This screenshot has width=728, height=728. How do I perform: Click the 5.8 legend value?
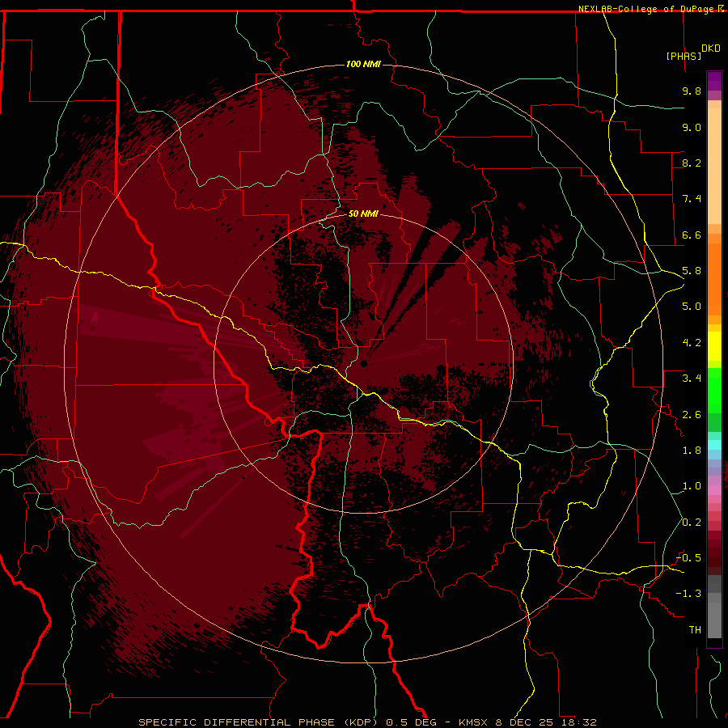(x=692, y=271)
